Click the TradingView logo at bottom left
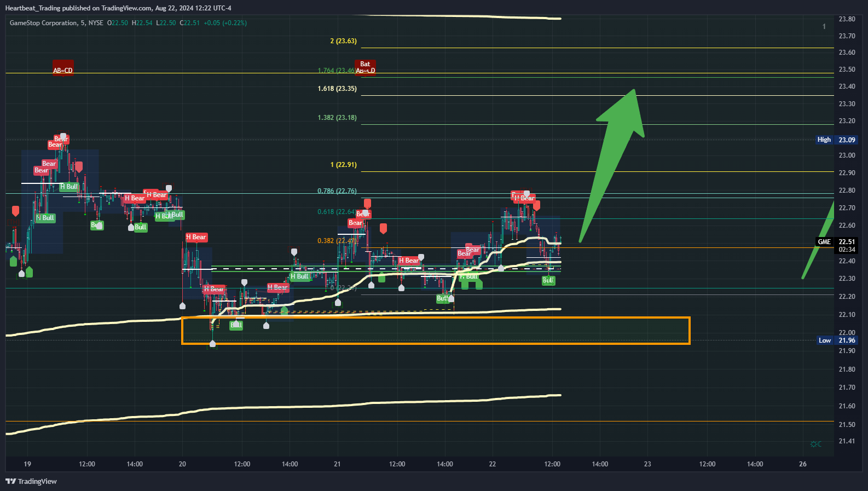868x491 pixels. 31,481
